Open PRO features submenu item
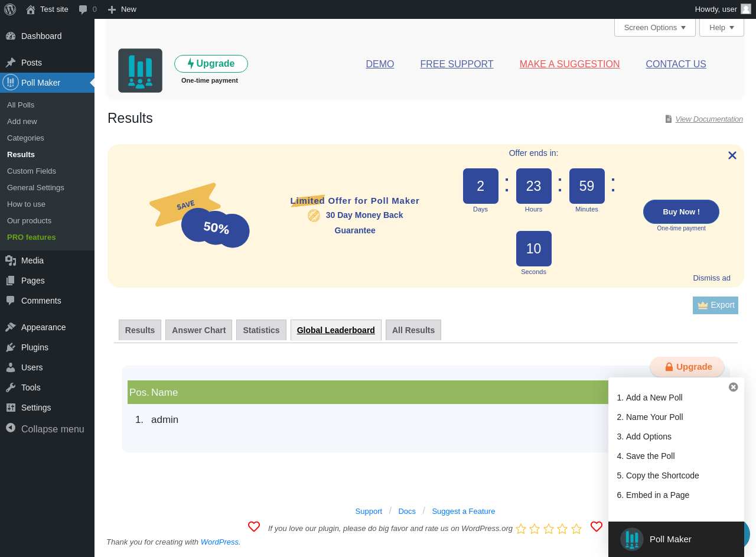This screenshot has height=557, width=756. (47, 237)
